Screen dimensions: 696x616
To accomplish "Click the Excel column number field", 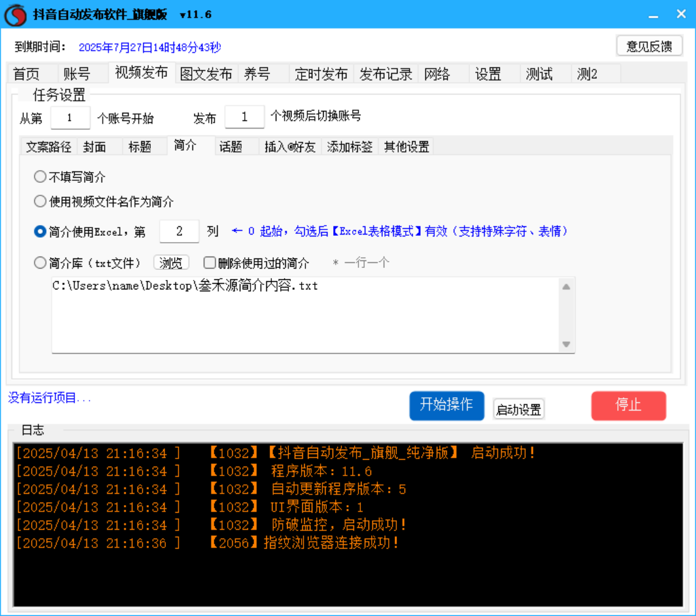I will pyautogui.click(x=179, y=231).
